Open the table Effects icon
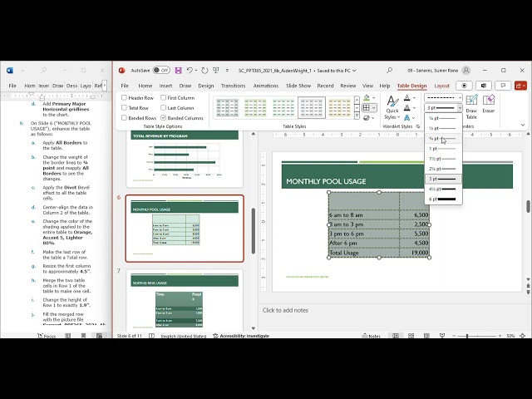This screenshot has height=399, width=532. [367, 118]
